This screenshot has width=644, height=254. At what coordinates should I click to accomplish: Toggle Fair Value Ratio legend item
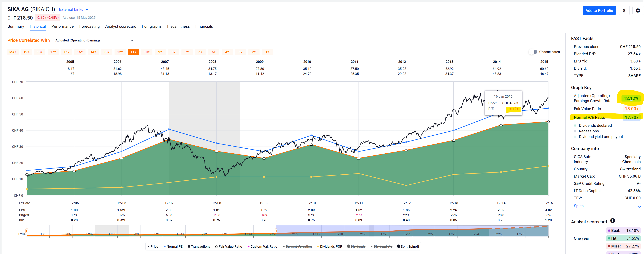click(229, 247)
